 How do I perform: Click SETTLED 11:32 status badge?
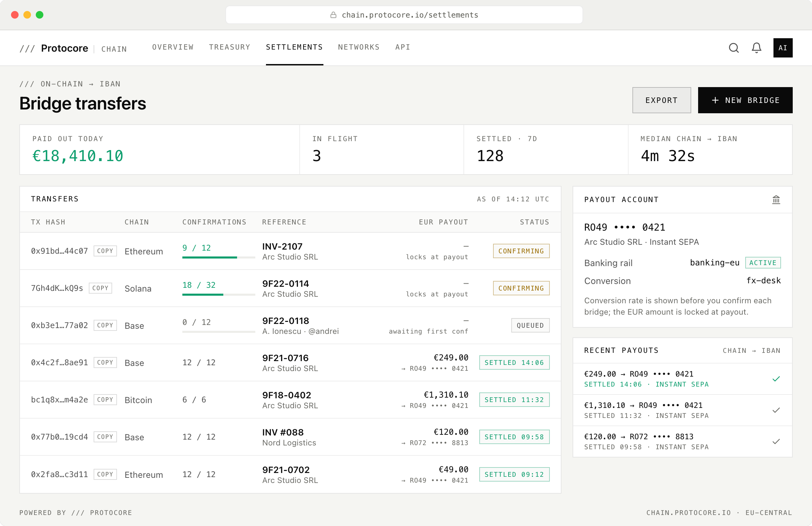(x=514, y=400)
